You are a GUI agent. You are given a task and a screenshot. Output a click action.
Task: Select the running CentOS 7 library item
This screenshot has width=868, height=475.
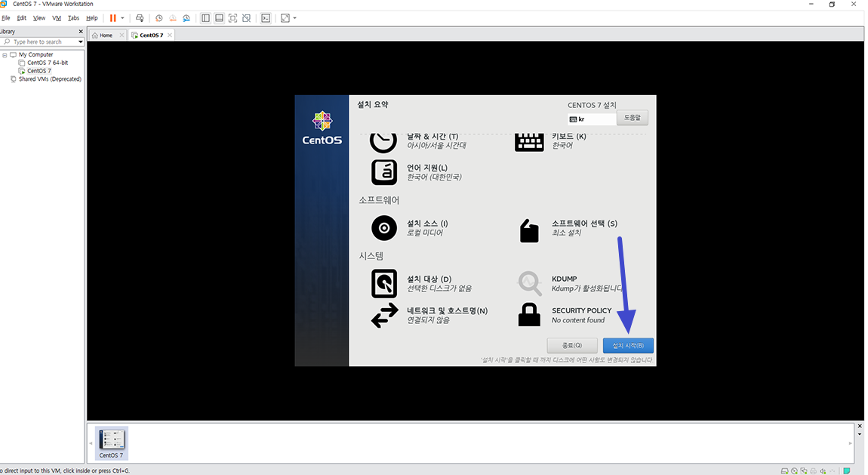click(39, 71)
